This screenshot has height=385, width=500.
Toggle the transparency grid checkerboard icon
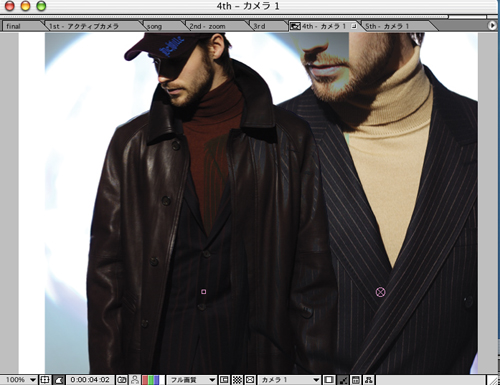[237, 380]
